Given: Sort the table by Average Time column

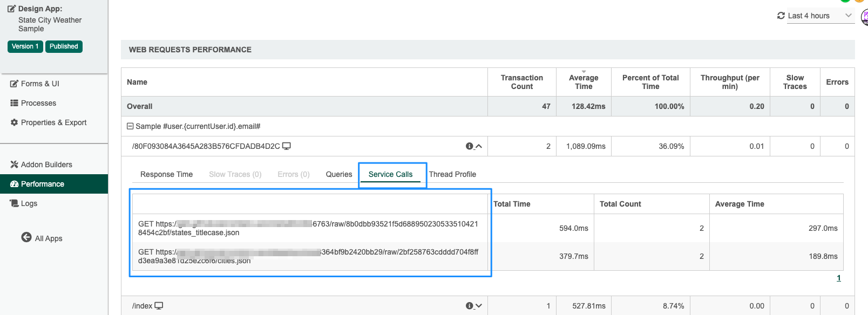Looking at the screenshot, I should pyautogui.click(x=583, y=82).
